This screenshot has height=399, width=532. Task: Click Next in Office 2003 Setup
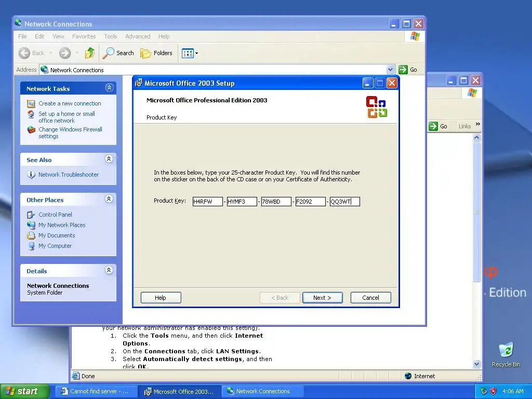(322, 298)
